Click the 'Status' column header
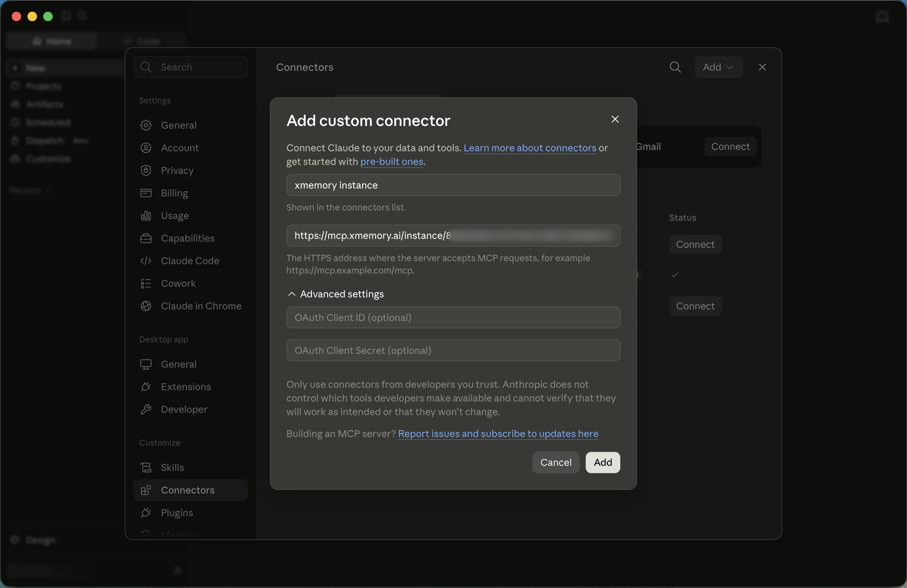Screen dimensions: 907x588 pyautogui.click(x=683, y=217)
